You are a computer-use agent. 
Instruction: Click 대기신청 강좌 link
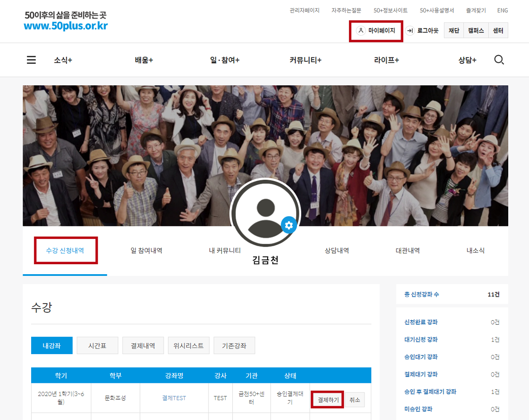point(421,340)
